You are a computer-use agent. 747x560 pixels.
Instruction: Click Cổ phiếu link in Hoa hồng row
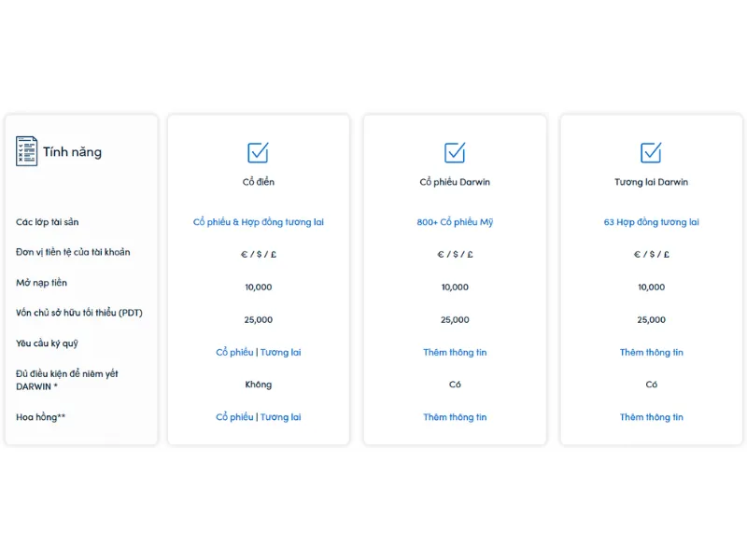coord(234,417)
